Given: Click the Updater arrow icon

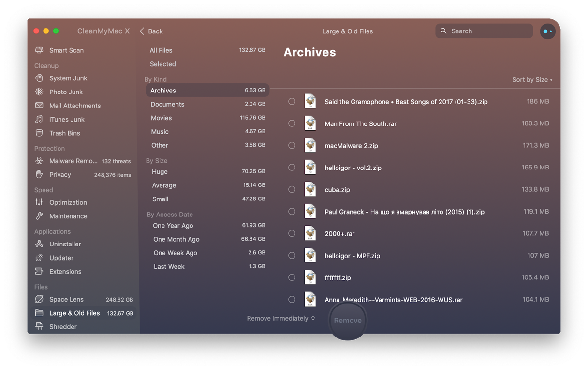Looking at the screenshot, I should point(39,258).
